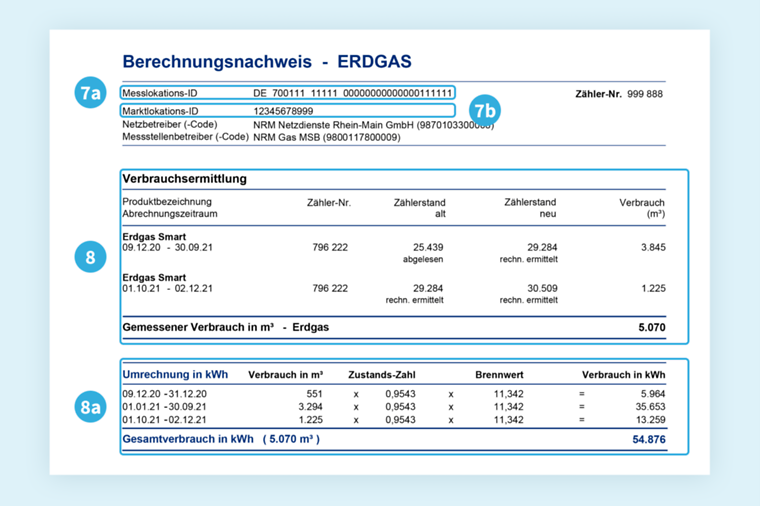760x506 pixels.
Task: Select "Gesamtverbrauch in kWh ( 5.070 m³ )" line
Action: pos(221,439)
